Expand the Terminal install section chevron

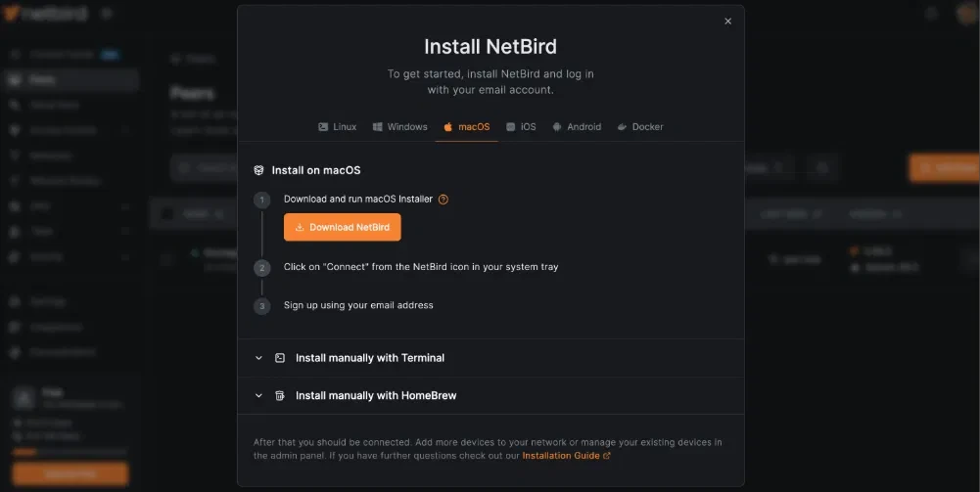click(x=258, y=358)
